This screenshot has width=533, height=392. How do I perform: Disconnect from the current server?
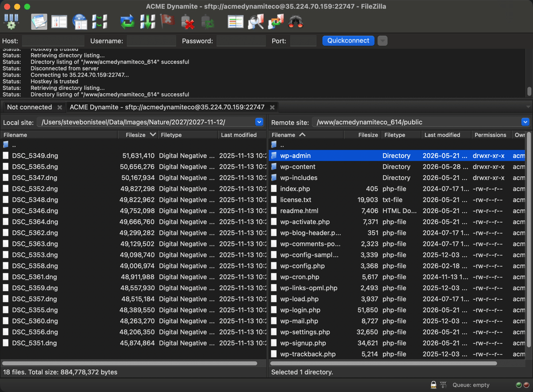coord(188,21)
